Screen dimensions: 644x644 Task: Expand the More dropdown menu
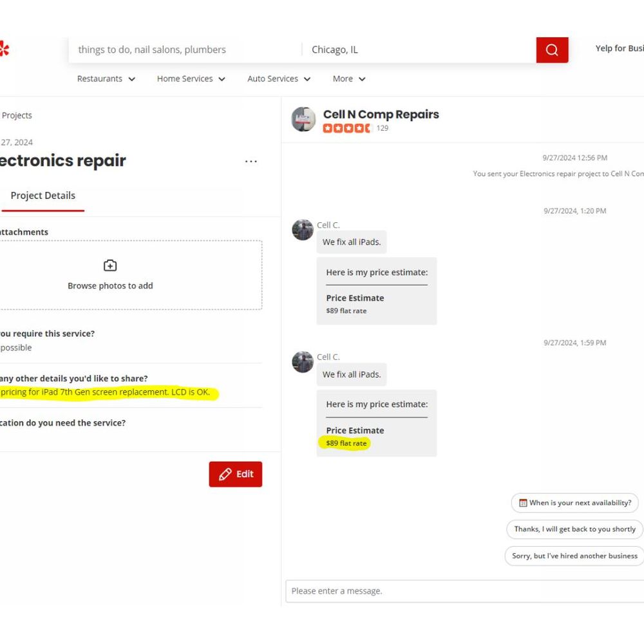349,79
